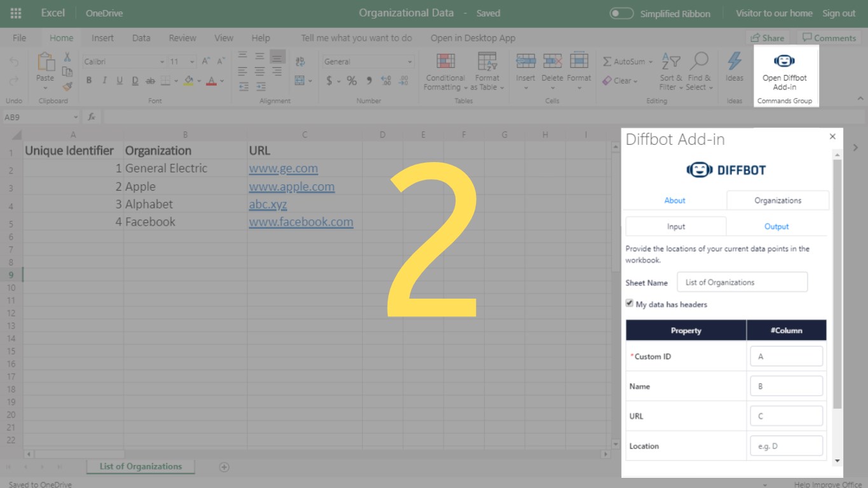The width and height of the screenshot is (868, 488).
Task: Increase decimal places
Action: click(386, 81)
